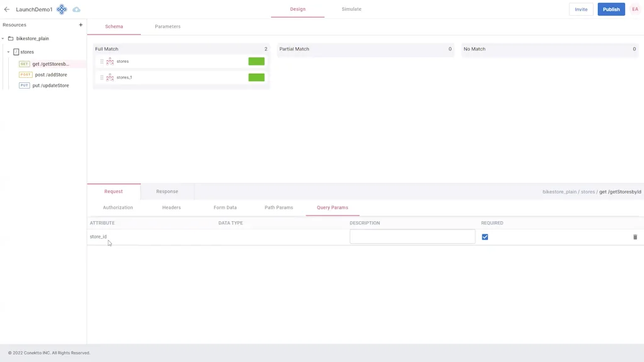This screenshot has height=362, width=644.
Task: Click the drag handle beside stores_1
Action: pyautogui.click(x=102, y=77)
